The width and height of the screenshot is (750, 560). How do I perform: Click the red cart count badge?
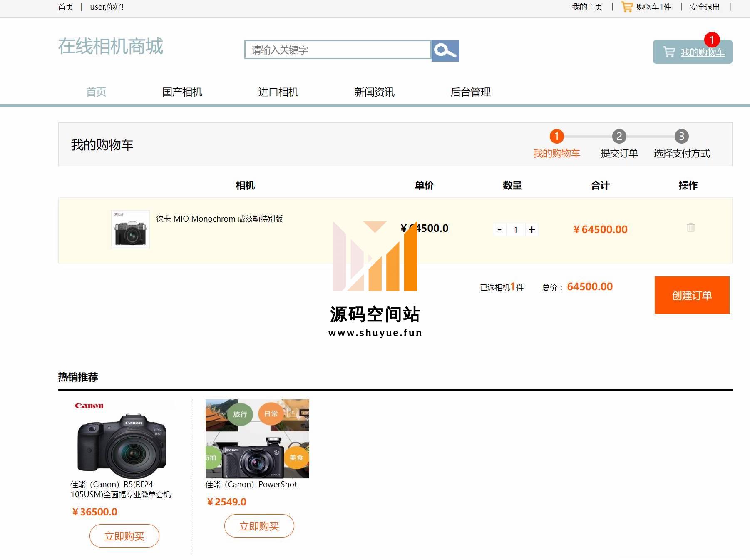click(x=712, y=40)
